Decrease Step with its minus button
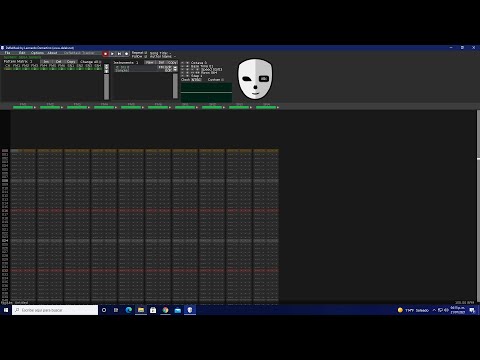 pos(182,76)
